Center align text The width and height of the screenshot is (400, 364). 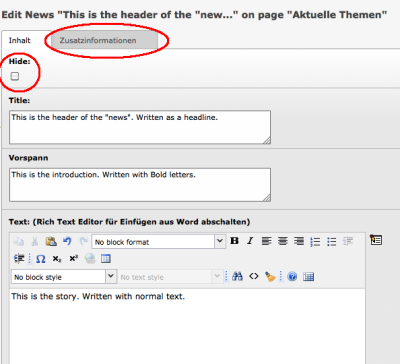[x=283, y=241]
